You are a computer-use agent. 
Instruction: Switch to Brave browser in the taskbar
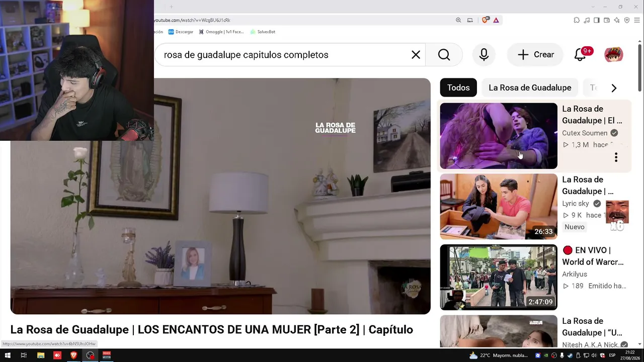click(x=74, y=355)
